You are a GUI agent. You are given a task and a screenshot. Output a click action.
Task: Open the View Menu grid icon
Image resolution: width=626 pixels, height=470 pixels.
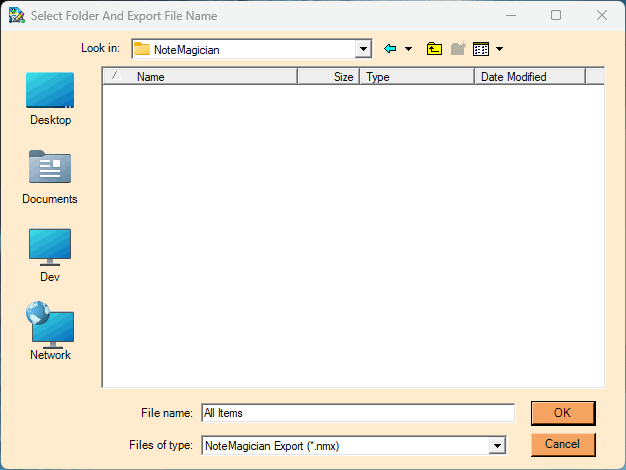pyautogui.click(x=480, y=49)
